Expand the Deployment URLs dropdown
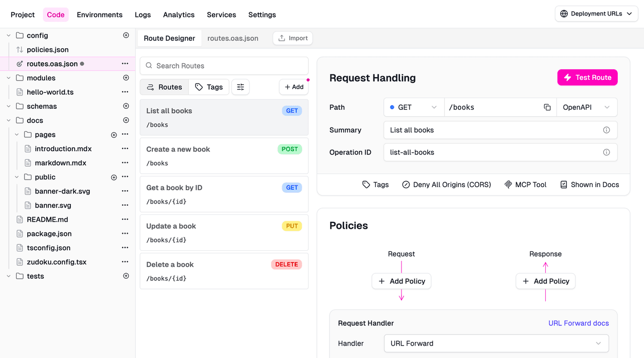 tap(596, 14)
